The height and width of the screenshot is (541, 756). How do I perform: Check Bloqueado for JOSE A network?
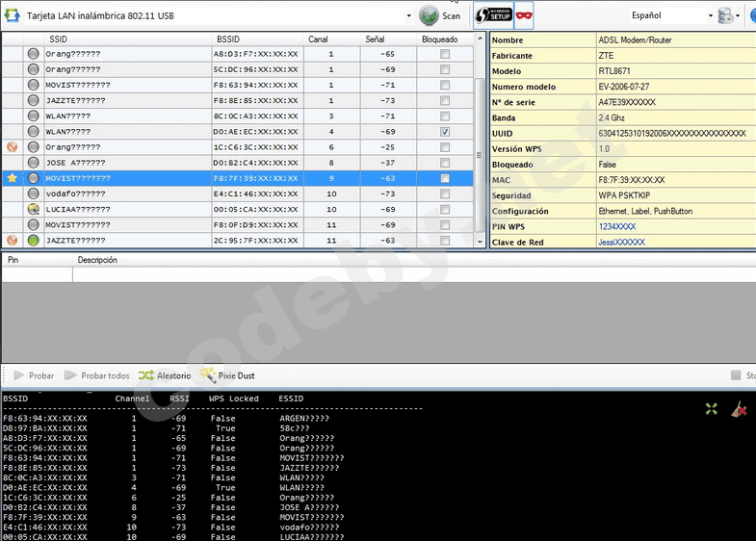coord(444,163)
